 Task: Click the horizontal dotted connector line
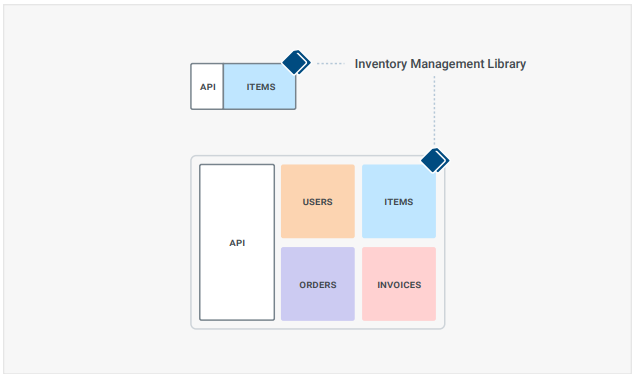[331, 63]
